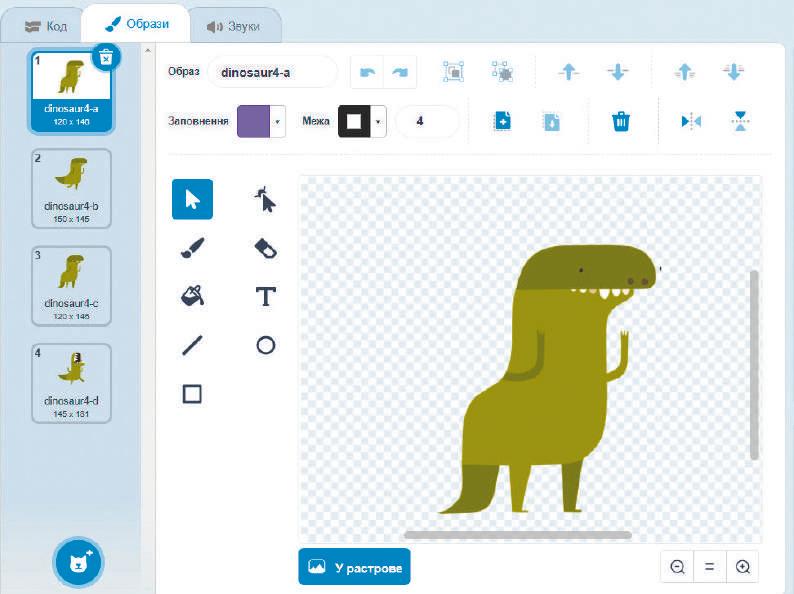The image size is (794, 594).
Task: Click the Redo arrow
Action: point(400,72)
